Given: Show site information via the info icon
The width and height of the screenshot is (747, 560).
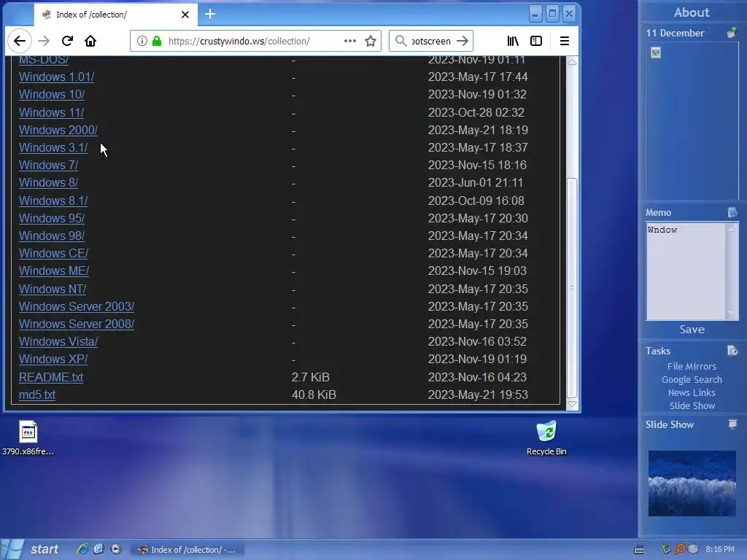Looking at the screenshot, I should click(142, 41).
